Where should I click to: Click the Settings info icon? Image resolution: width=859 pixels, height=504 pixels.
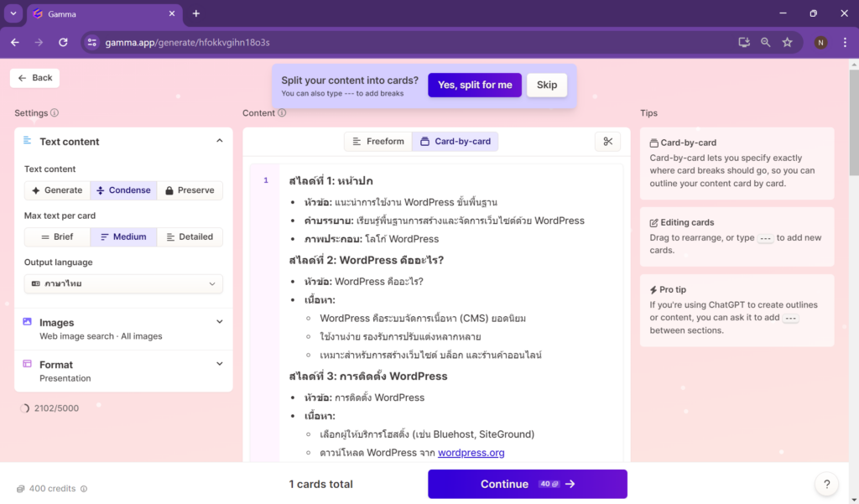pyautogui.click(x=55, y=113)
